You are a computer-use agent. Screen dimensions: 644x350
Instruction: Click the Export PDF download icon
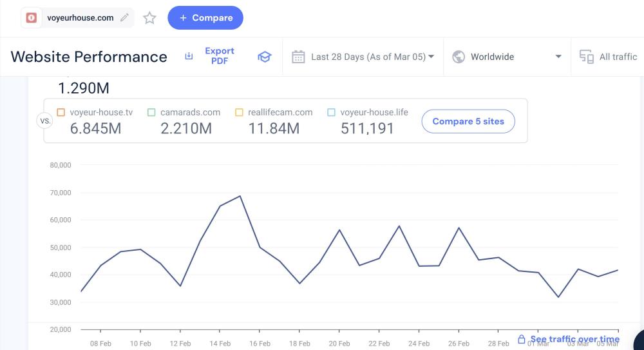tap(189, 57)
